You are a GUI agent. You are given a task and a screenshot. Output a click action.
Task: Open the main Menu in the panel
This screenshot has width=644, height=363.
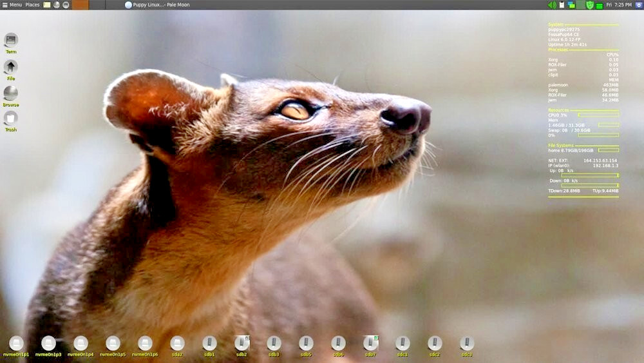12,5
